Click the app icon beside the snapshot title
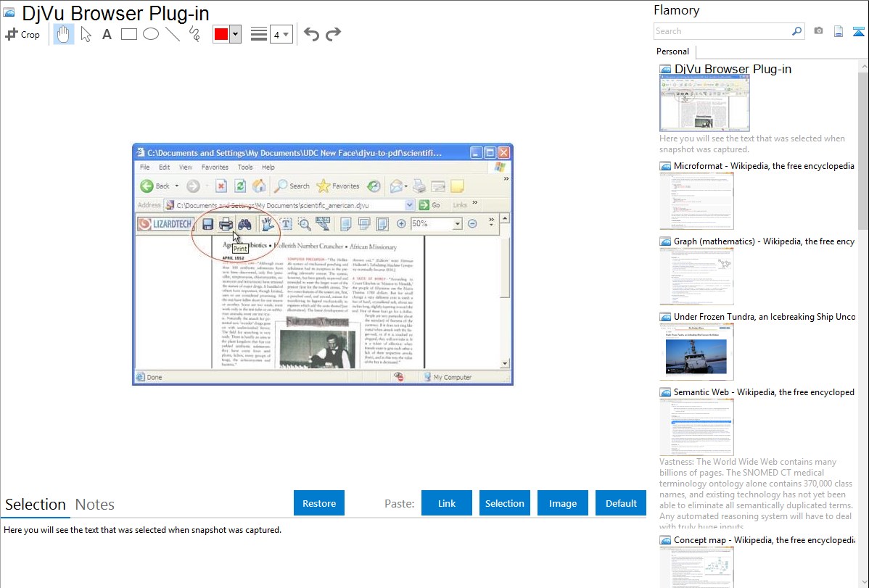Viewport: 869px width, 588px height. 9,13
